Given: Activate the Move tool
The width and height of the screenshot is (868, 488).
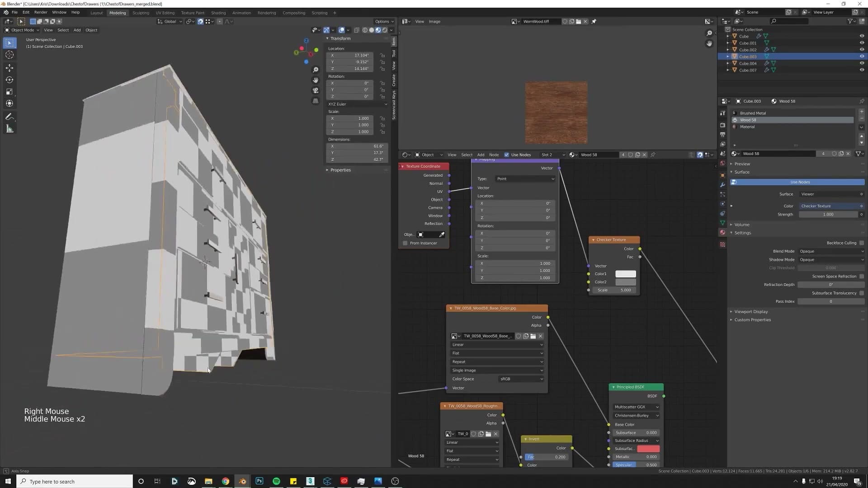Looking at the screenshot, I should pyautogui.click(x=9, y=68).
